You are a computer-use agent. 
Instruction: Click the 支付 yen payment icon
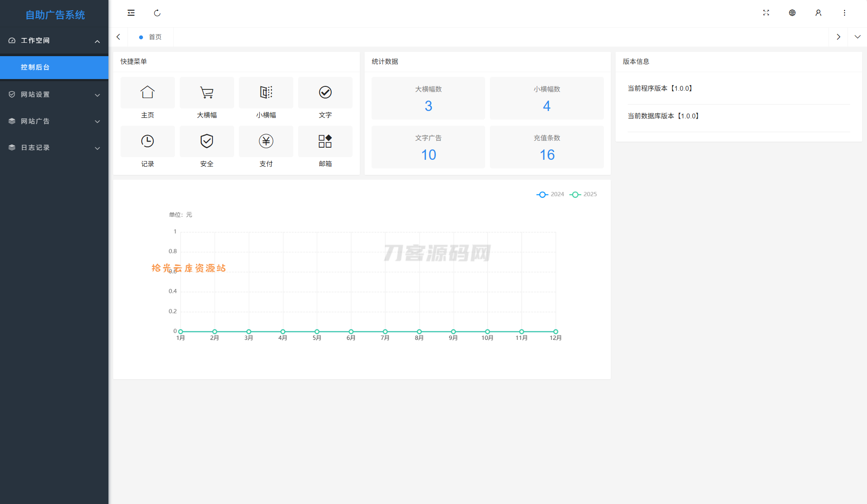click(266, 141)
